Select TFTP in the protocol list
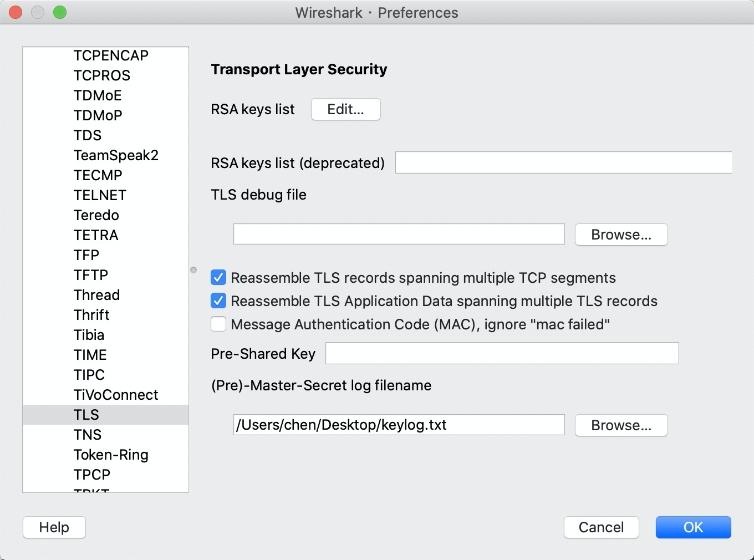Image resolution: width=754 pixels, height=560 pixels. coord(105,275)
